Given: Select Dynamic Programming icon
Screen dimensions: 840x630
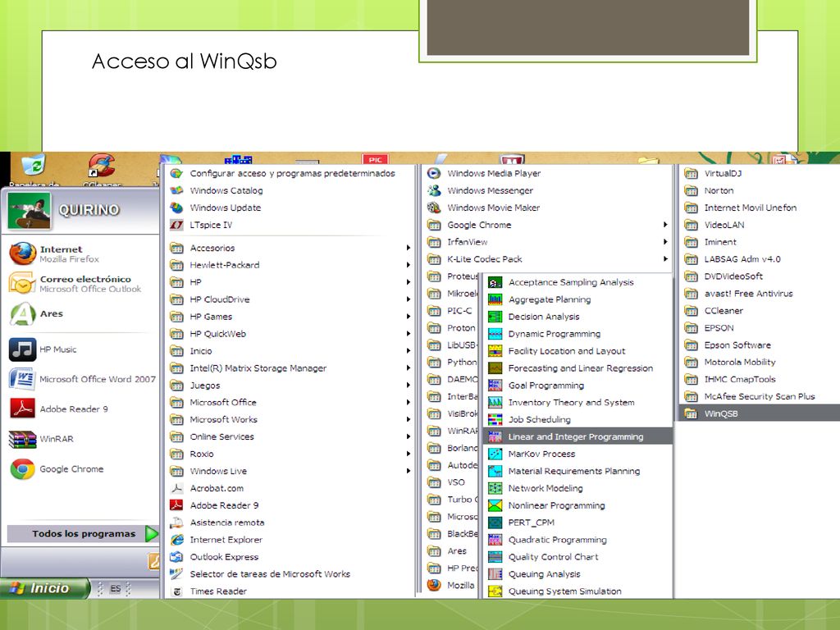Looking at the screenshot, I should (x=495, y=334).
